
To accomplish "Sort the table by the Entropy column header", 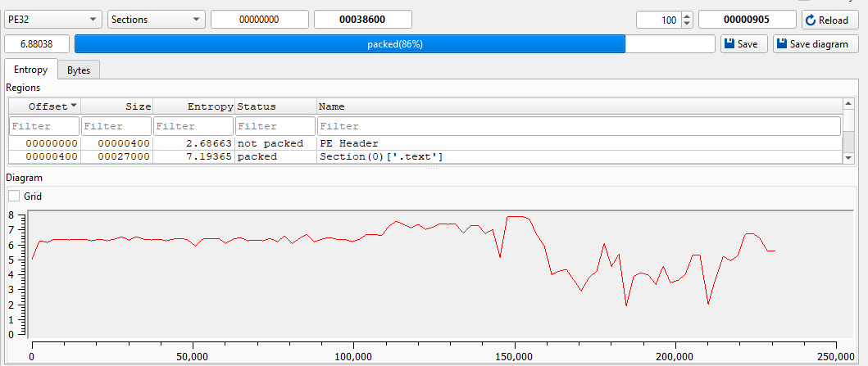I will [x=193, y=106].
